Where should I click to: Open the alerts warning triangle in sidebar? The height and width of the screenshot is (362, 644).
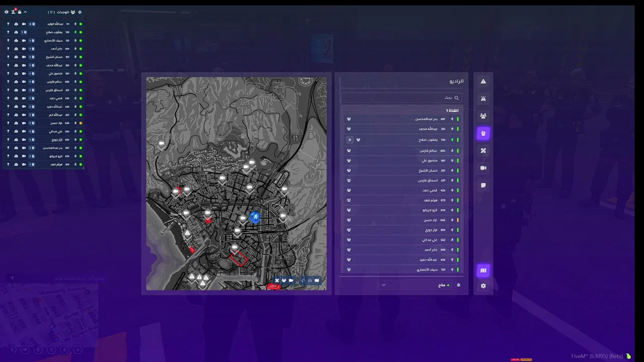pyautogui.click(x=484, y=81)
